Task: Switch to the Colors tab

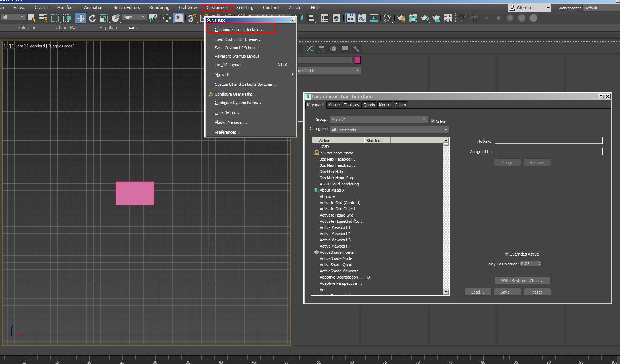Action: pos(400,105)
